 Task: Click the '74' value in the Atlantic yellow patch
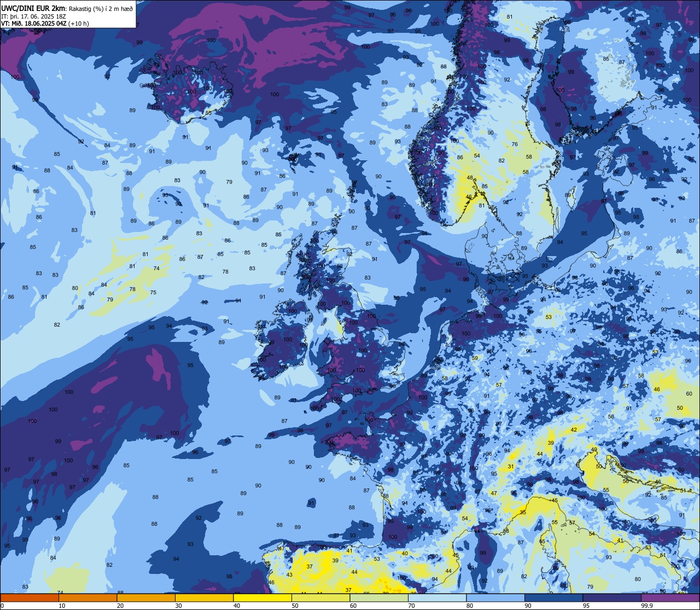coord(156,268)
